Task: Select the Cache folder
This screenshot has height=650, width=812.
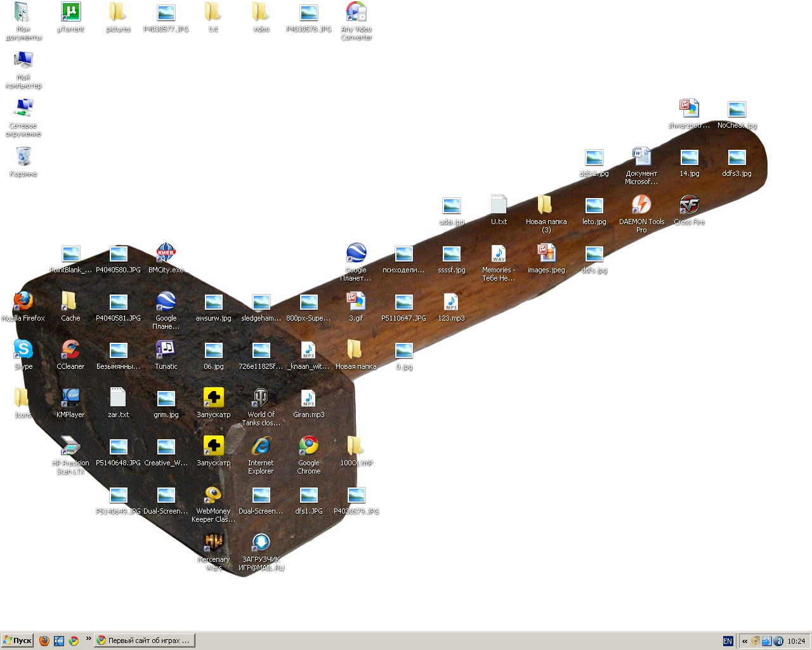Action: pyautogui.click(x=70, y=307)
